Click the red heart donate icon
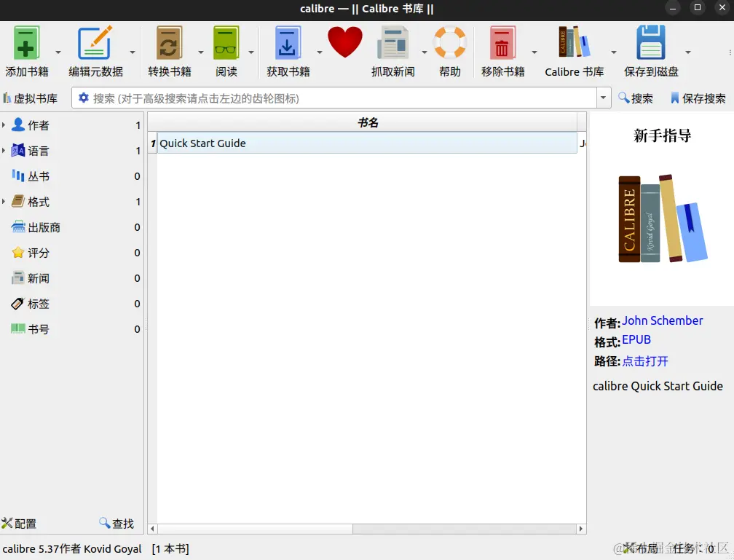 point(345,42)
